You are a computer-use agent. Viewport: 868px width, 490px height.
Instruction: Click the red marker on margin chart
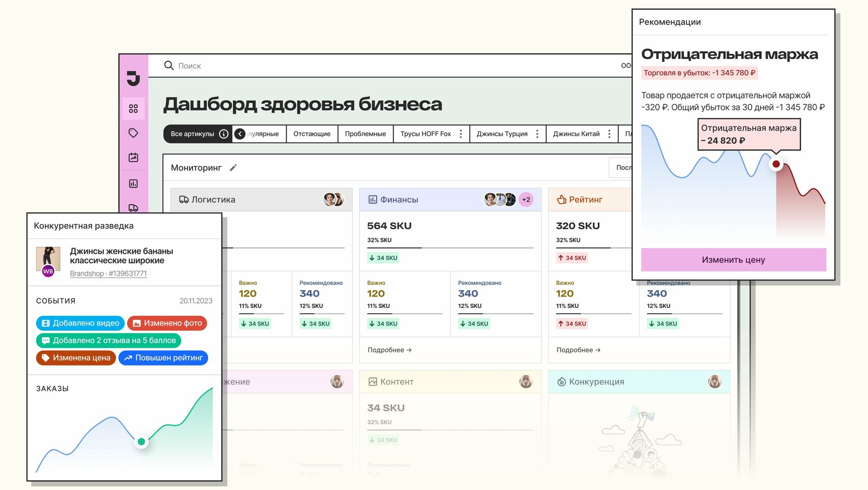pyautogui.click(x=776, y=164)
